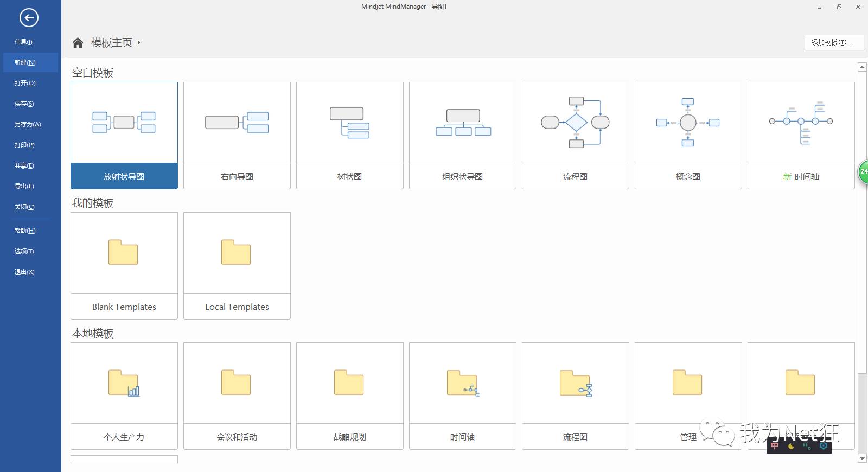Open the Local Templates folder icon

pyautogui.click(x=236, y=252)
